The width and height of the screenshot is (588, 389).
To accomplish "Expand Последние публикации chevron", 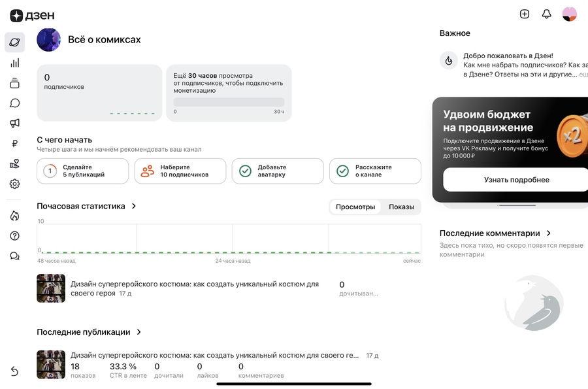I will 139,332.
